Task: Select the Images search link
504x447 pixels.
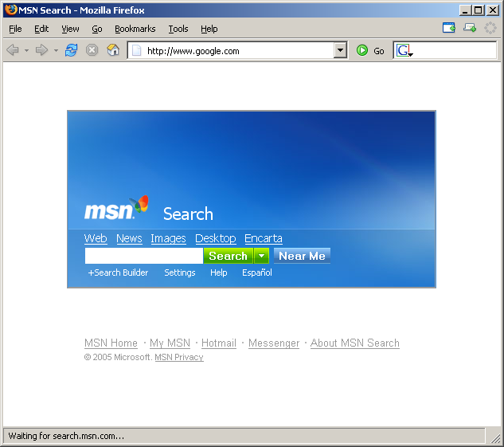Action: point(169,238)
